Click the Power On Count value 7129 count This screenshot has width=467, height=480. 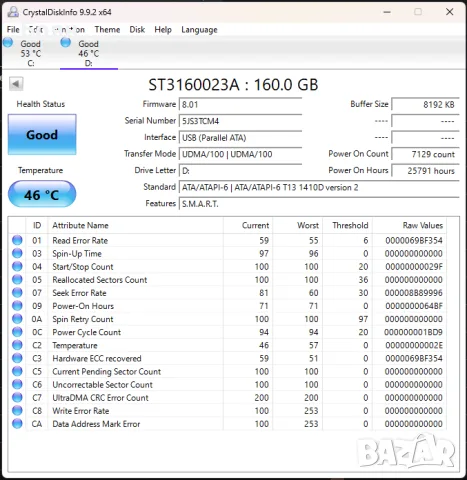click(x=425, y=154)
